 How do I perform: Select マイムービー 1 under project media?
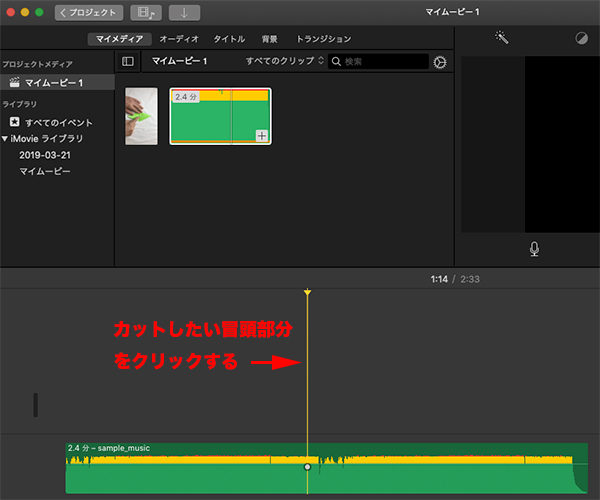click(x=54, y=82)
